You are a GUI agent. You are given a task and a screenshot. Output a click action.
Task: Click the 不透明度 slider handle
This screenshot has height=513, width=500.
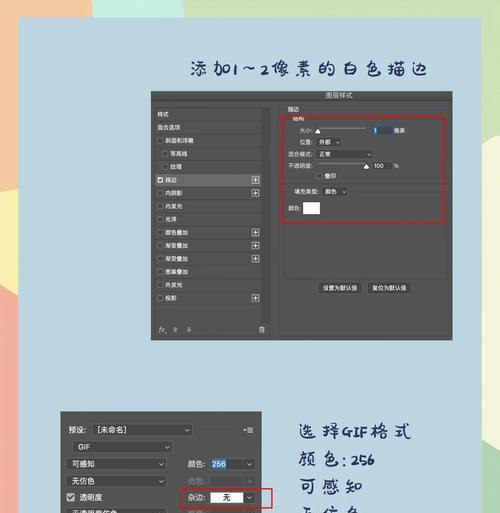coord(366,166)
